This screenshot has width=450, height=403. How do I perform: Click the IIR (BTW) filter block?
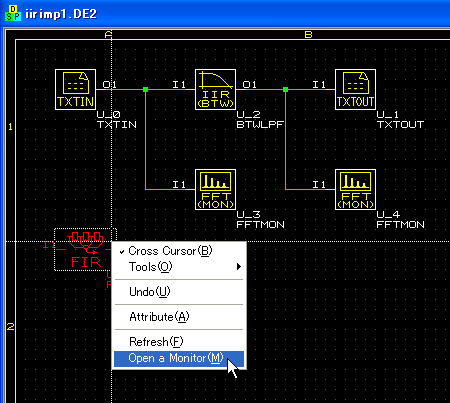215,89
